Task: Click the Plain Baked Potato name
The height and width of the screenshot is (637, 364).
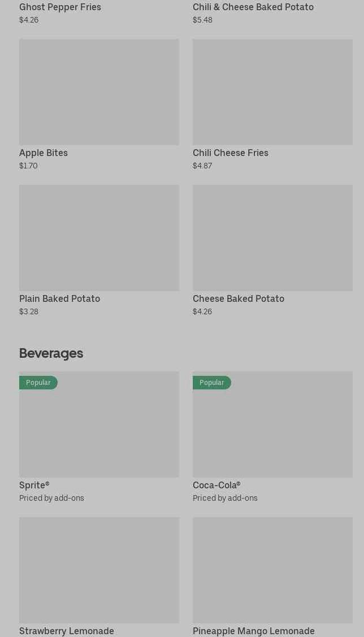Action: coord(59,298)
